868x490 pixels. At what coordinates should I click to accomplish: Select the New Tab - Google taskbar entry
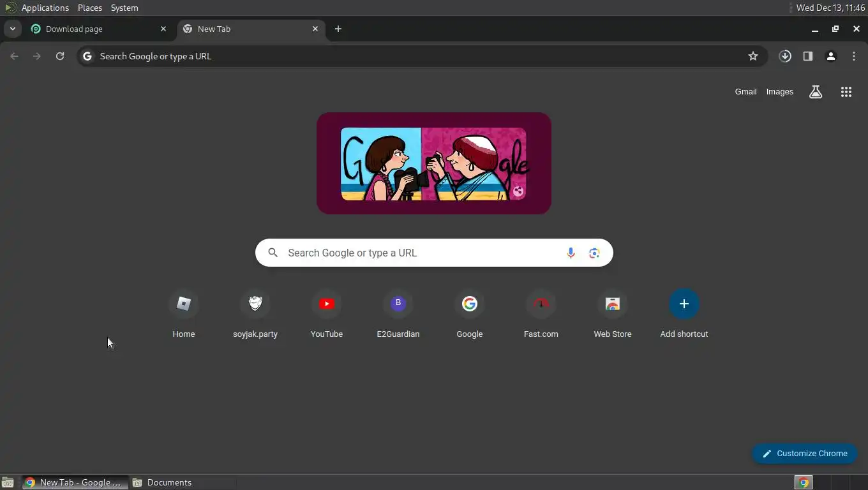click(75, 482)
